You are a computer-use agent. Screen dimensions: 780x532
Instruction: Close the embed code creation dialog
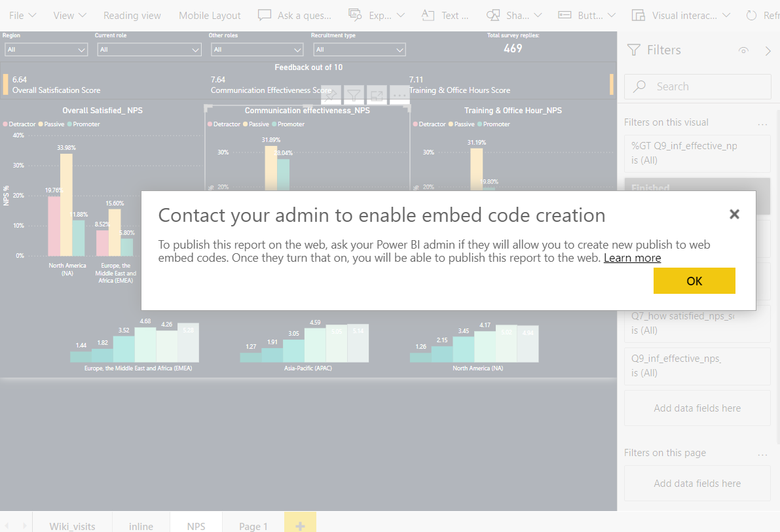(x=734, y=214)
